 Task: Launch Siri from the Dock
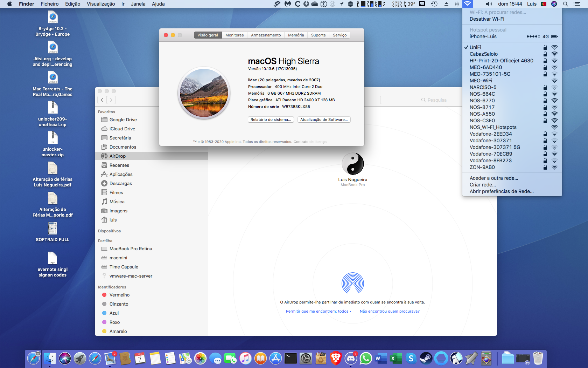(x=65, y=358)
